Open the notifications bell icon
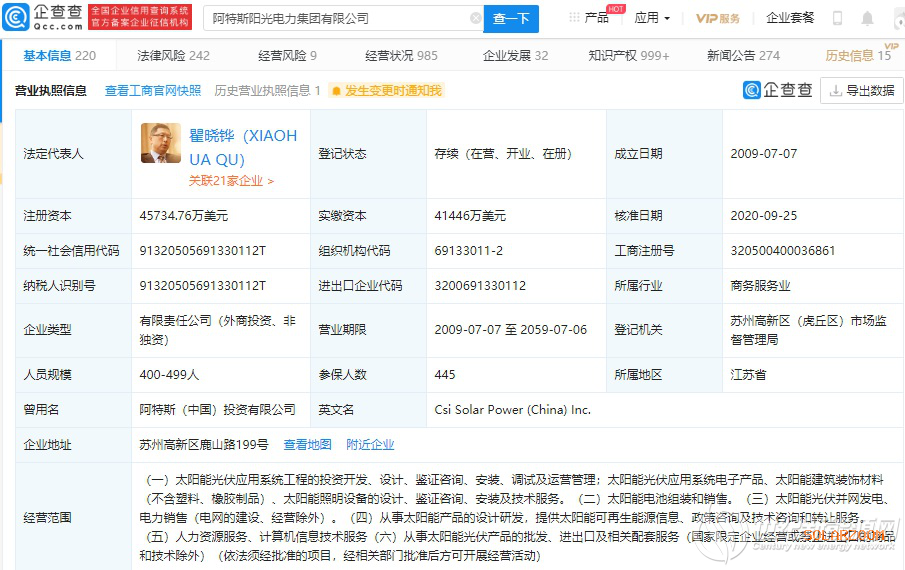Viewport: 905px width, 570px height. coord(867,18)
